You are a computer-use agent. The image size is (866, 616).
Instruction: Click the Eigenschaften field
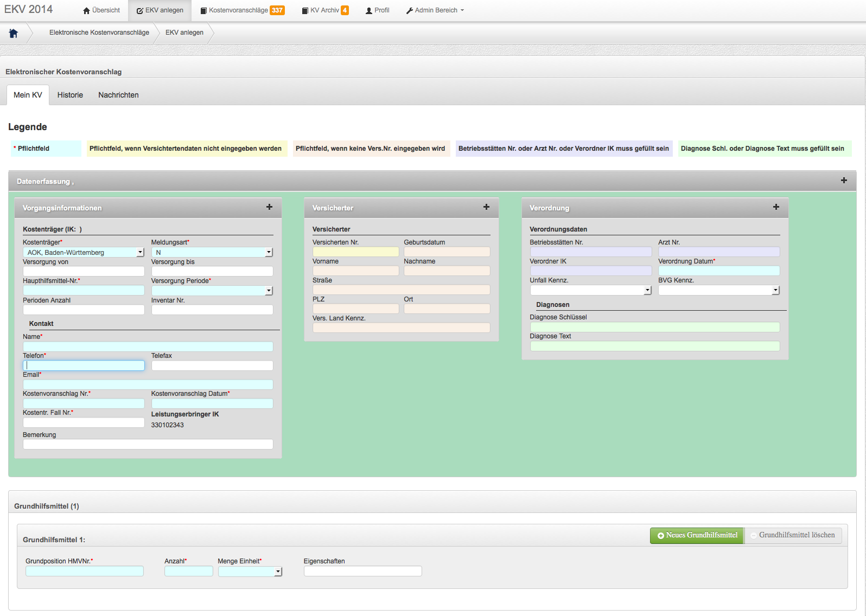[362, 571]
